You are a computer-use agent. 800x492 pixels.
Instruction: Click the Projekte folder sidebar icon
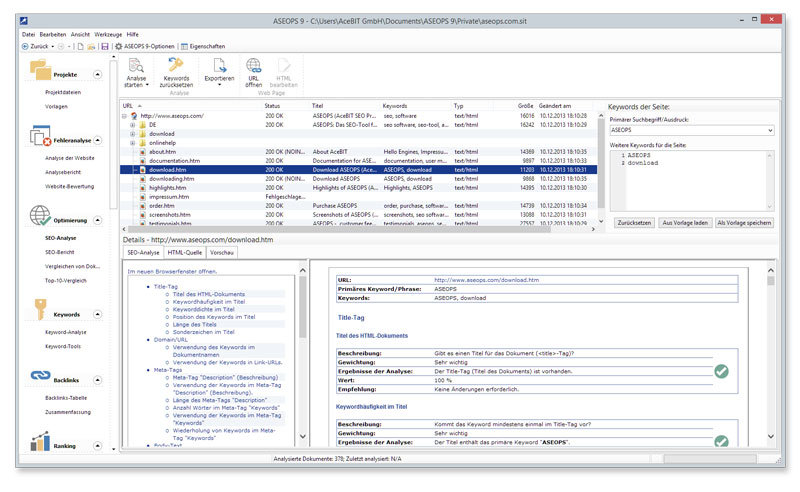point(40,70)
